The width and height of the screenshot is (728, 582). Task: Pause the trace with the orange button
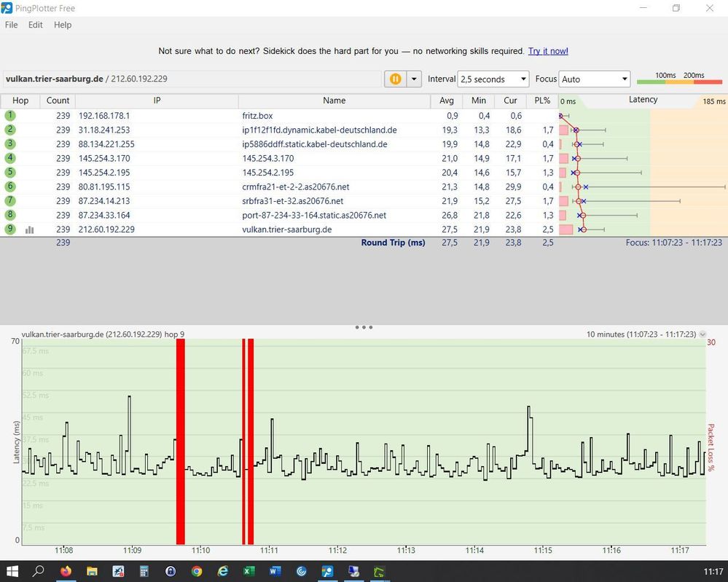395,79
